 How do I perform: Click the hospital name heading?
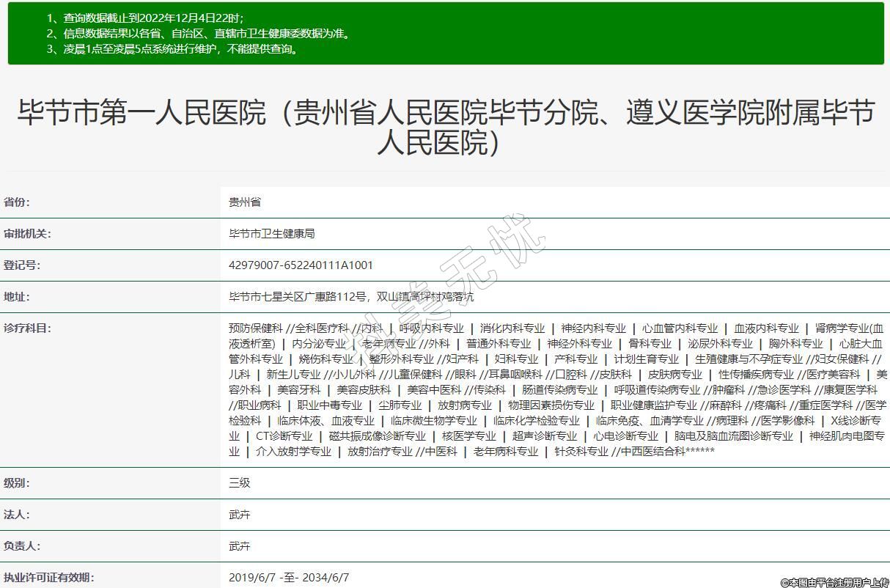pyautogui.click(x=445, y=128)
